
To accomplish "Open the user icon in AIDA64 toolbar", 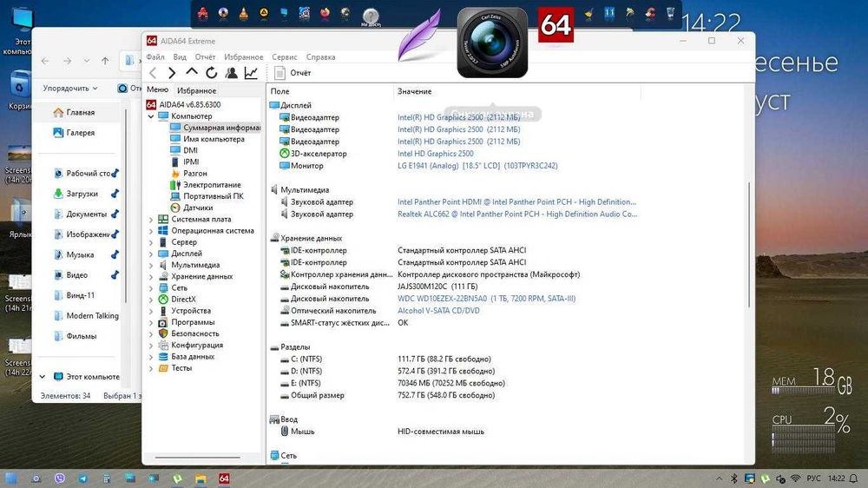I will coord(232,73).
